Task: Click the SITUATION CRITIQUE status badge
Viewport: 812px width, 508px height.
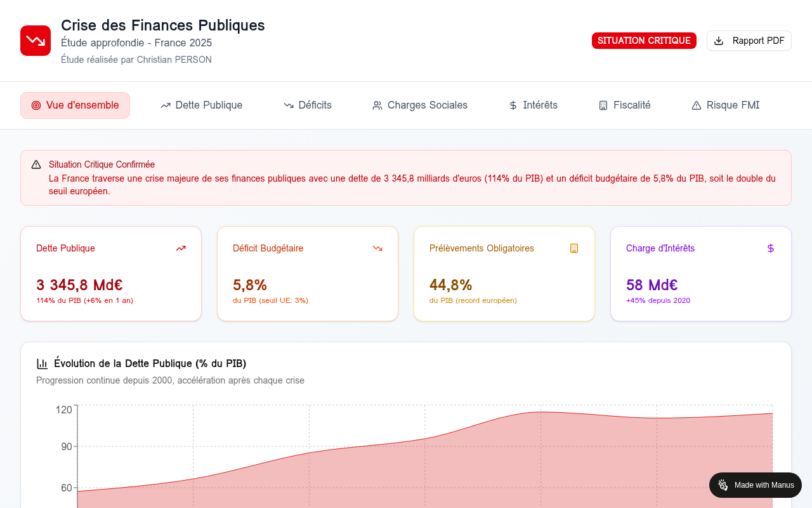Action: (644, 41)
